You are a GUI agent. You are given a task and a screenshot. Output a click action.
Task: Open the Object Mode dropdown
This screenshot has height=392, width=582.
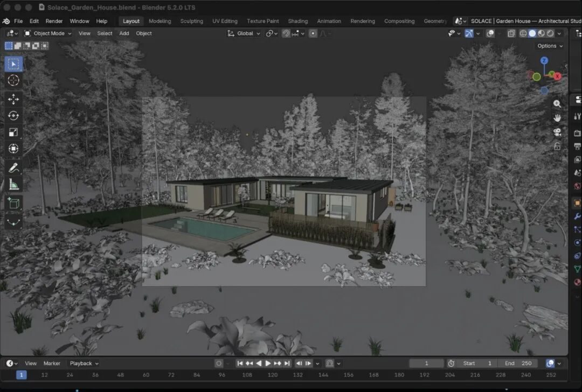(47, 33)
